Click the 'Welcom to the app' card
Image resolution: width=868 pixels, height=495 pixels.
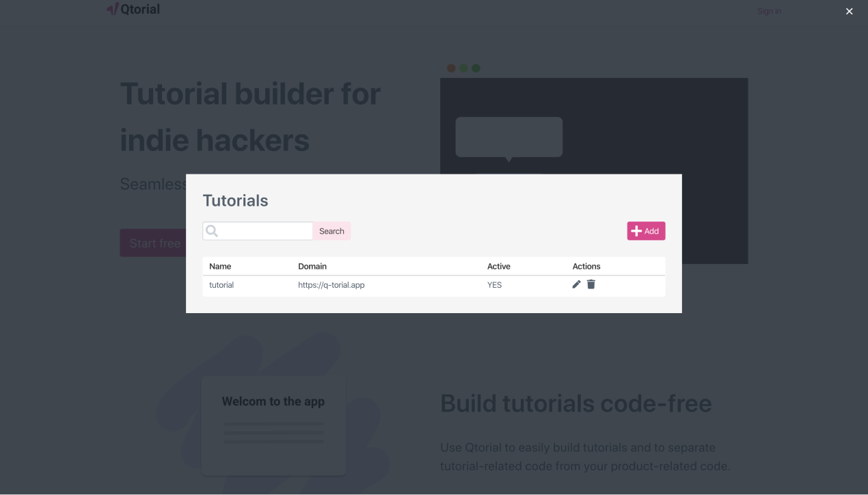pyautogui.click(x=273, y=424)
